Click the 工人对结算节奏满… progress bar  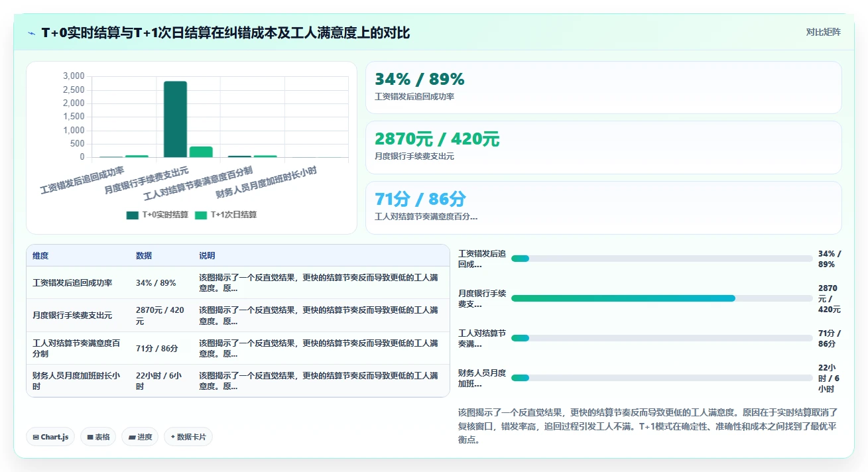click(x=662, y=338)
